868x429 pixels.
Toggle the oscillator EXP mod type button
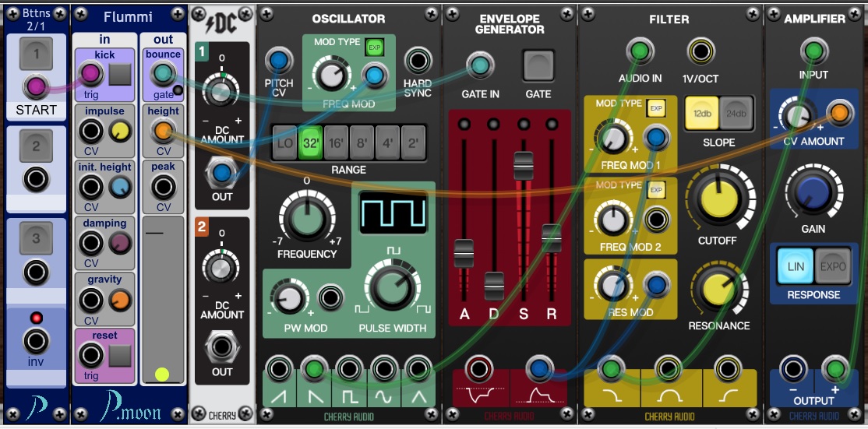tap(375, 47)
